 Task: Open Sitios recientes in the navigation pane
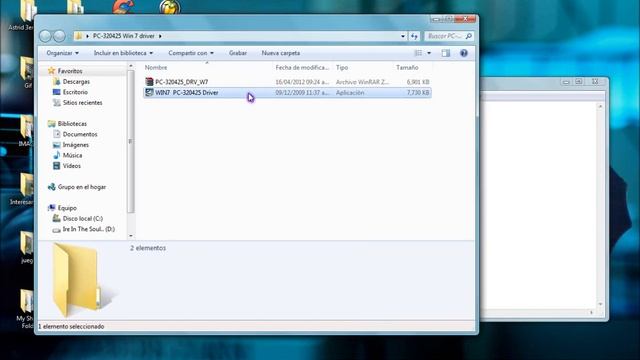click(x=82, y=103)
